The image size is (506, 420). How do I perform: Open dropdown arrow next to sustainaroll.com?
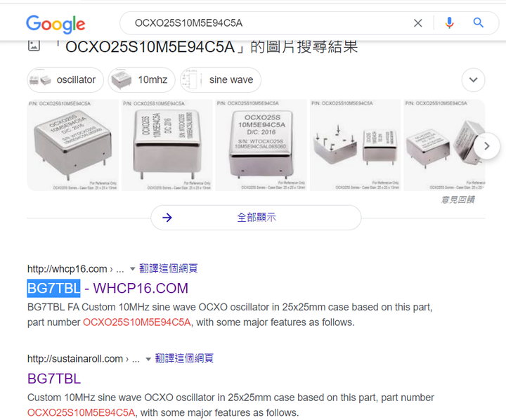(148, 359)
